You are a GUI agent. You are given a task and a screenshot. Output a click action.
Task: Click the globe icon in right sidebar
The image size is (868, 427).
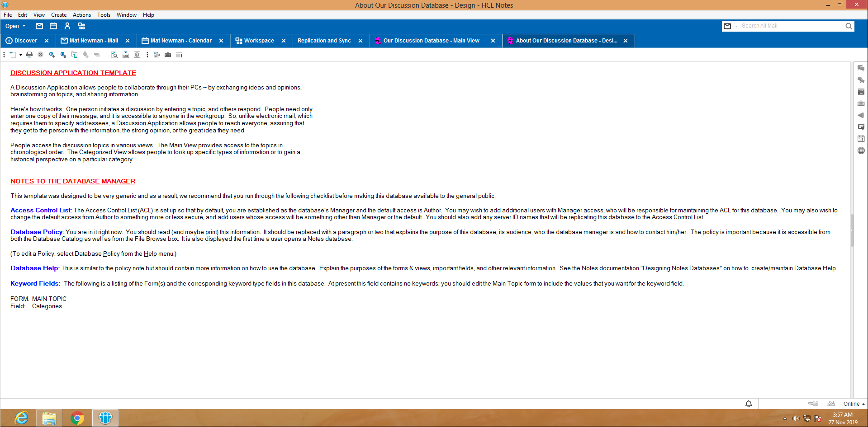861,150
